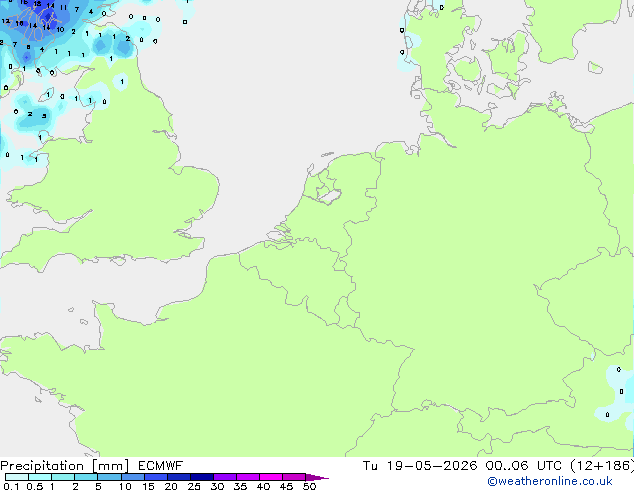
Task: Click the '35' legend scale label
Action: [240, 486]
